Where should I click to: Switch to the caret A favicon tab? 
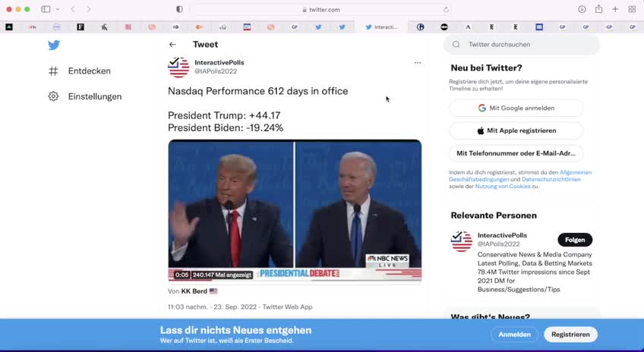click(468, 27)
